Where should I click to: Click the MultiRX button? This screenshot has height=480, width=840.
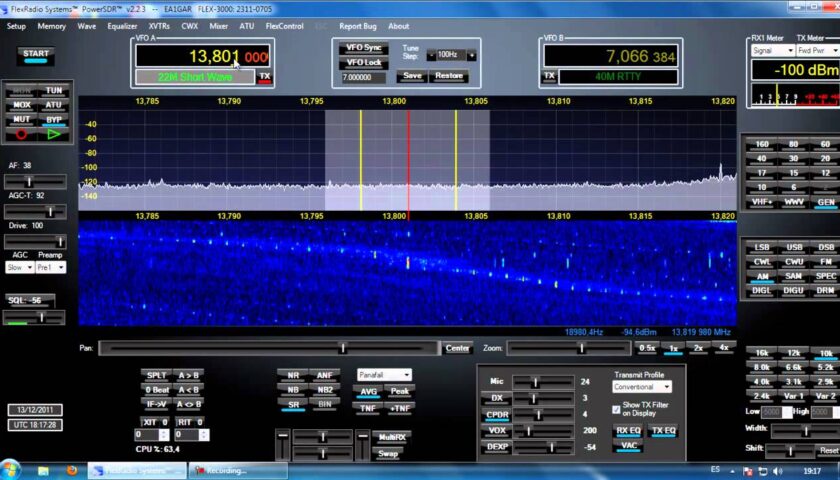(392, 438)
